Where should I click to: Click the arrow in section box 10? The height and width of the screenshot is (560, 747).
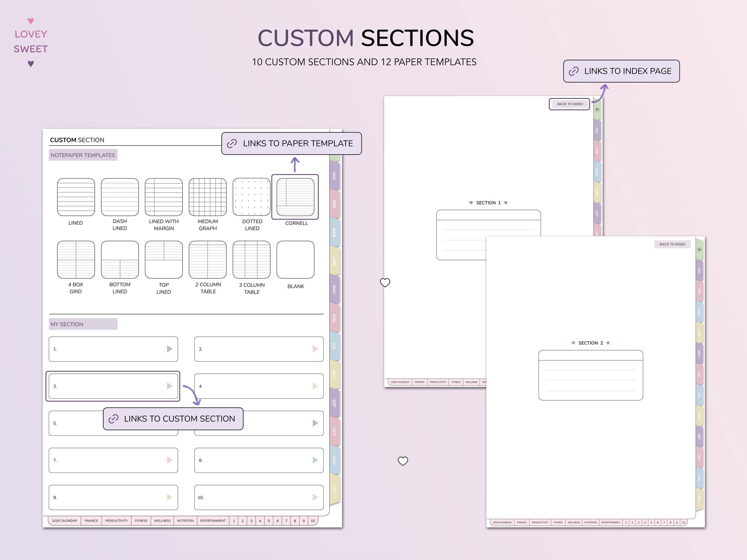click(315, 498)
